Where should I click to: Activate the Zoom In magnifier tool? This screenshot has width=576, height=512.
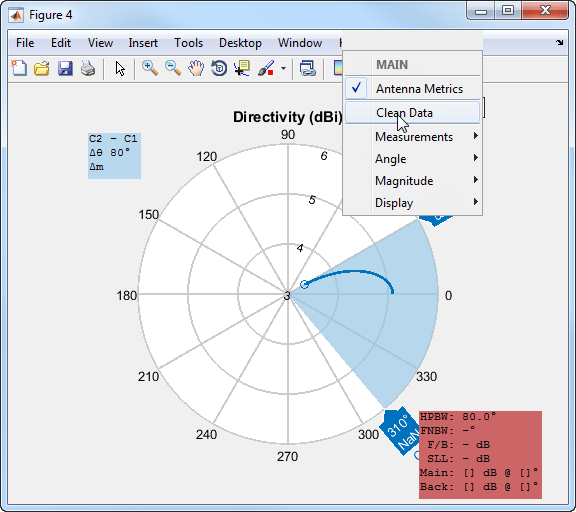[150, 68]
